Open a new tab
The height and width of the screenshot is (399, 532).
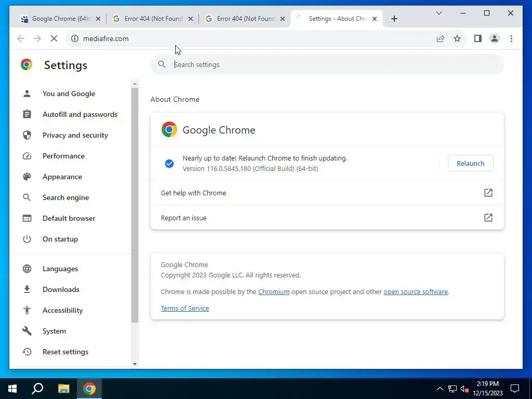click(x=394, y=19)
